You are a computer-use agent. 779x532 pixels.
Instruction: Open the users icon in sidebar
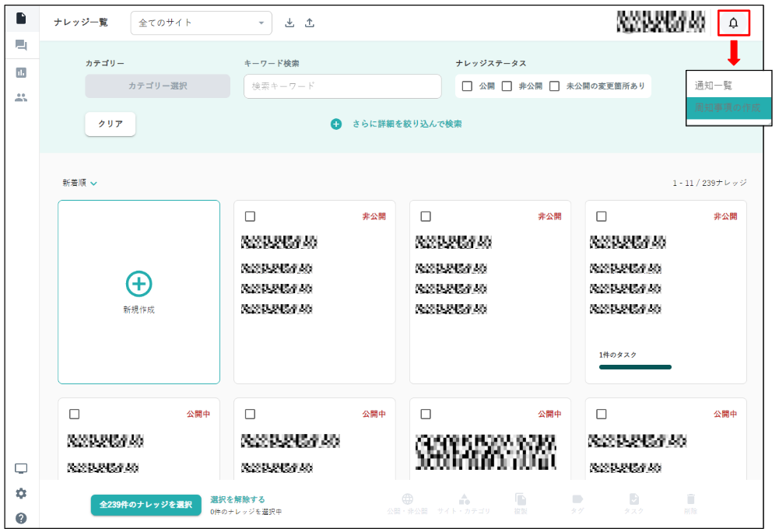(x=21, y=98)
